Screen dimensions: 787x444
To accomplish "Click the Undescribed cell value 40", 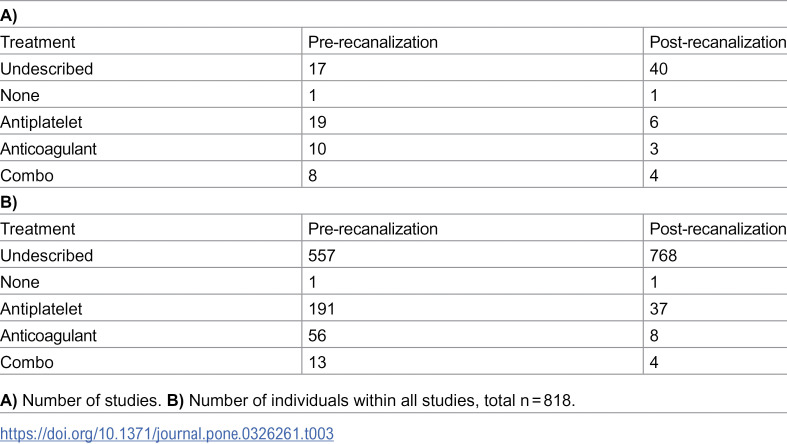I will tap(659, 69).
